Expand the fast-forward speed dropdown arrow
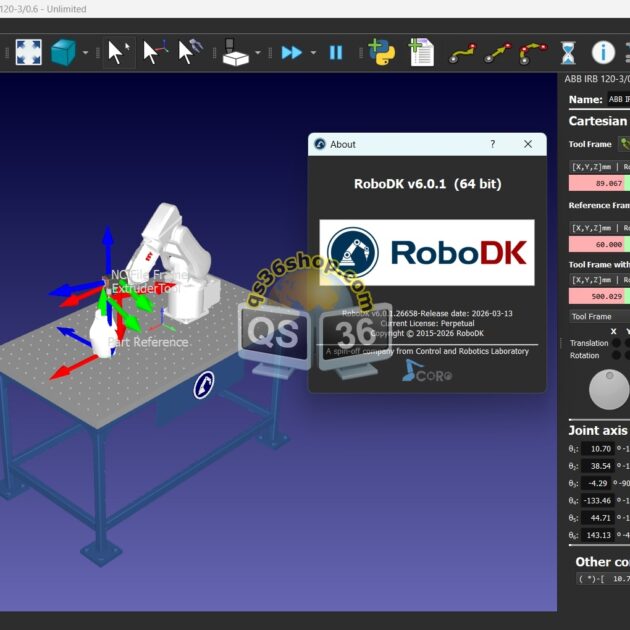Screen dimensions: 630x630 (x=313, y=53)
